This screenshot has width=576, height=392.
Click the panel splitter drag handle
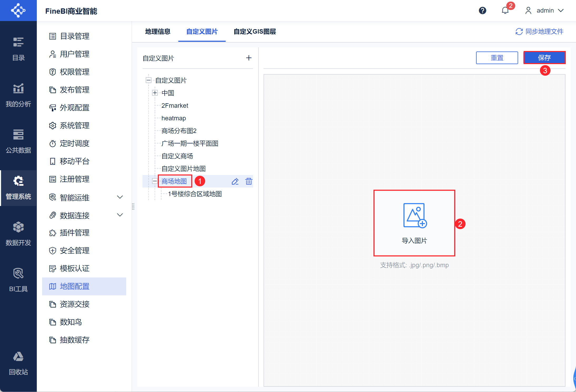pyautogui.click(x=133, y=207)
